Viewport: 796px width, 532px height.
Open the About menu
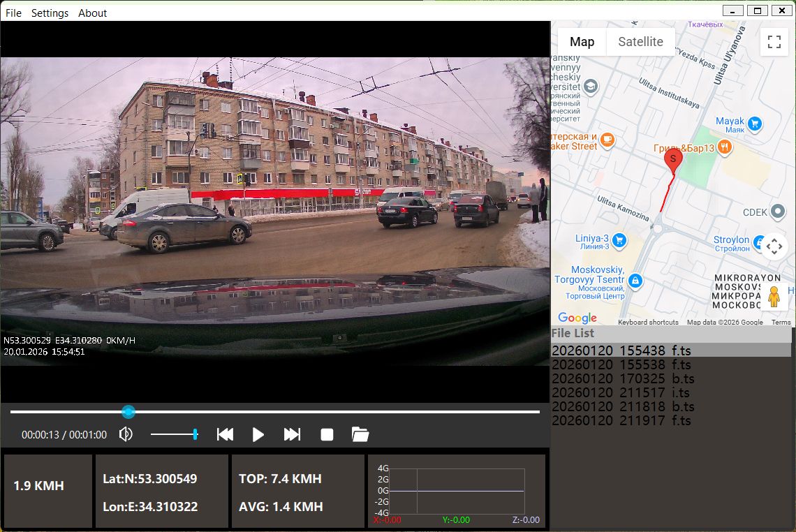point(92,13)
